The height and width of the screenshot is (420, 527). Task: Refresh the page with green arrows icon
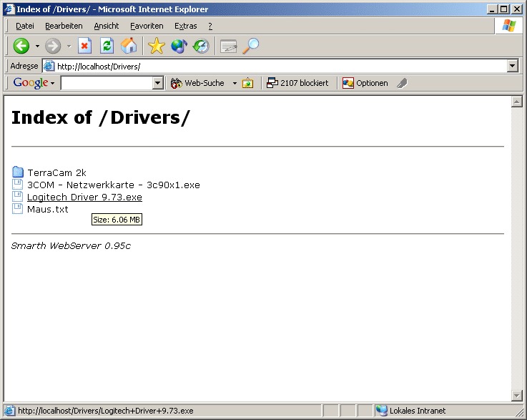tap(107, 46)
